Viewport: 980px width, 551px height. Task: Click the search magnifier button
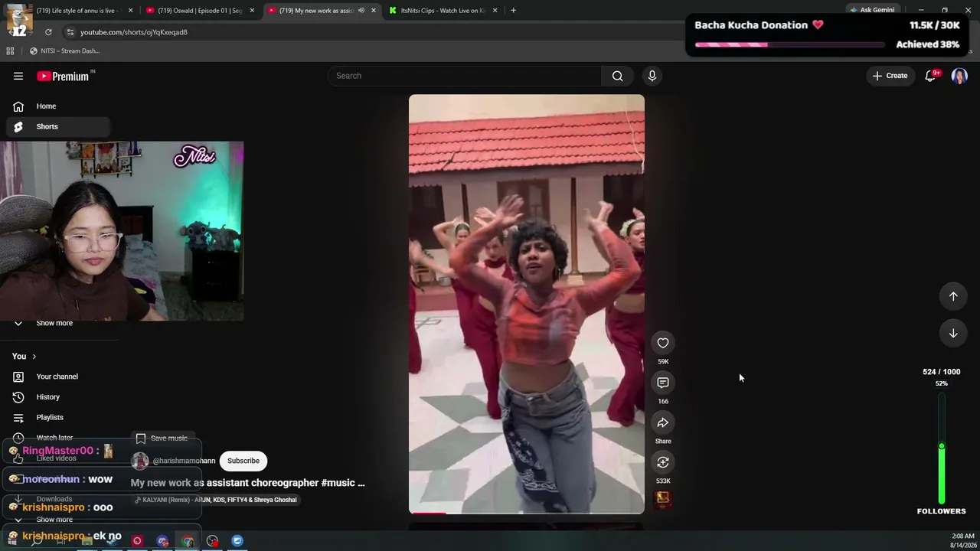click(x=617, y=76)
